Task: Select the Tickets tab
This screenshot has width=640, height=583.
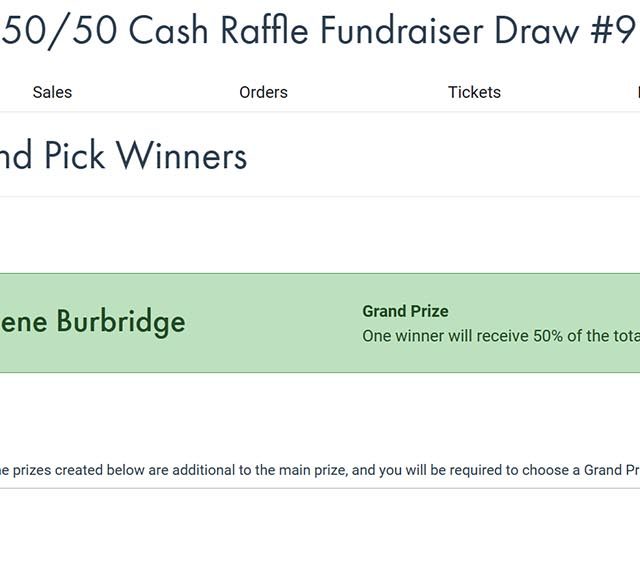Action: coord(474,92)
